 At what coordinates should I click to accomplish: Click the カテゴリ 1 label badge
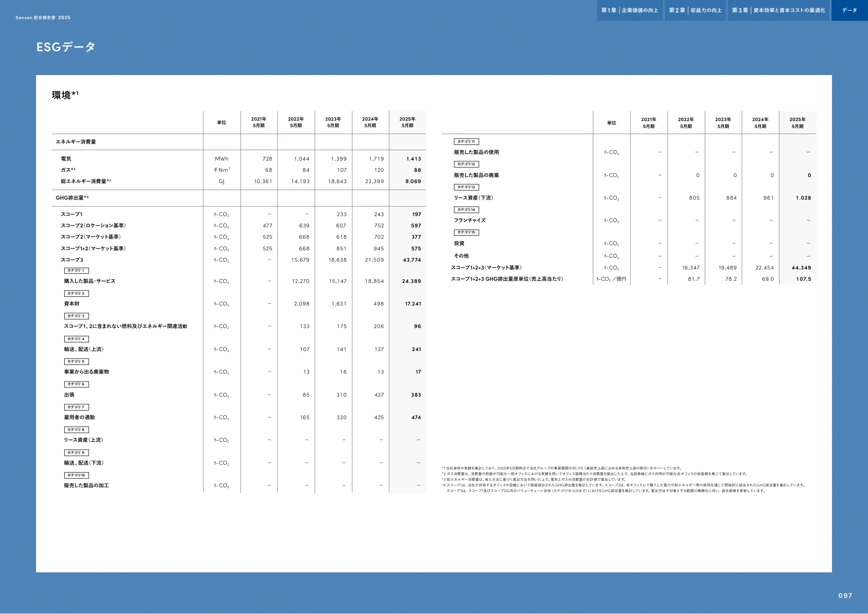click(x=76, y=271)
